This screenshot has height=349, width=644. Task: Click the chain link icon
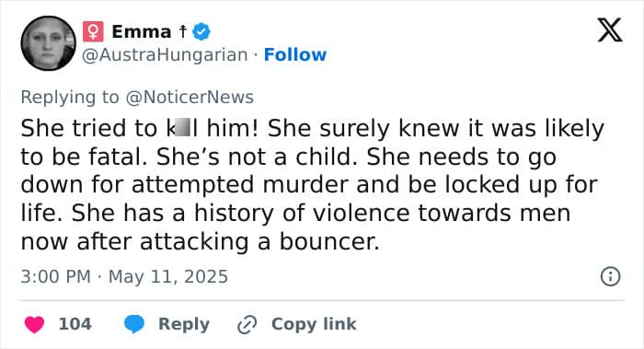pyautogui.click(x=247, y=325)
